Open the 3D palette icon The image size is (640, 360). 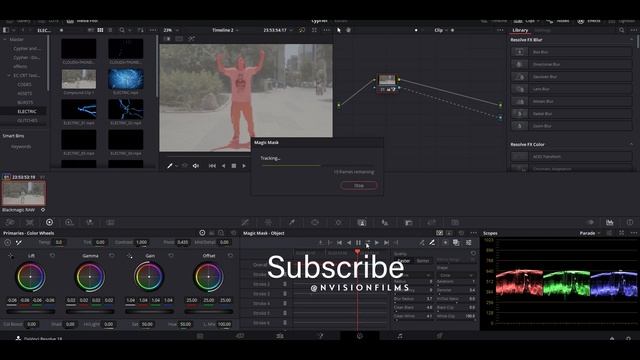pos(455,222)
